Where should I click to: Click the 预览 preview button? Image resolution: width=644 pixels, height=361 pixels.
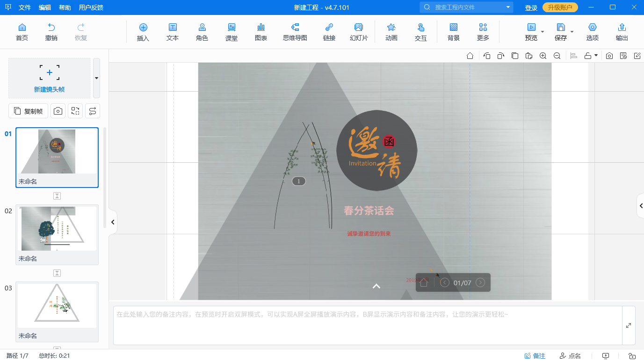click(x=531, y=32)
